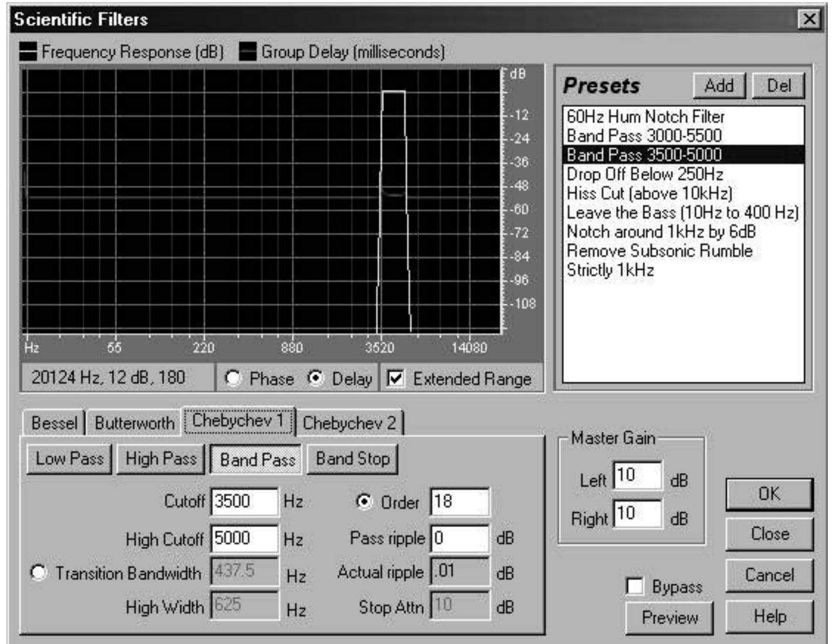This screenshot has height=644, width=832.
Task: Toggle the Extended Range checkbox
Action: 396,378
